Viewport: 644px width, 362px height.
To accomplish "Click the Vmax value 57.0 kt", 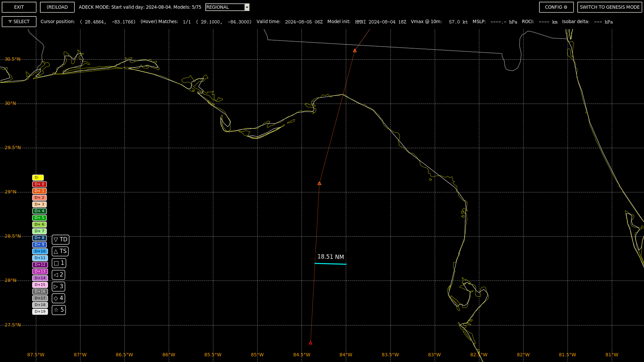I will click(x=459, y=22).
